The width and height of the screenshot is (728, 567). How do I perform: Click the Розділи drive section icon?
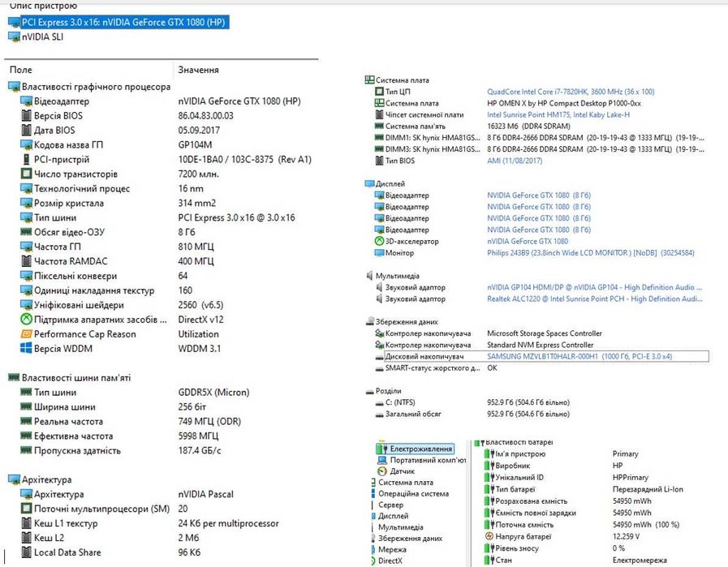369,392
